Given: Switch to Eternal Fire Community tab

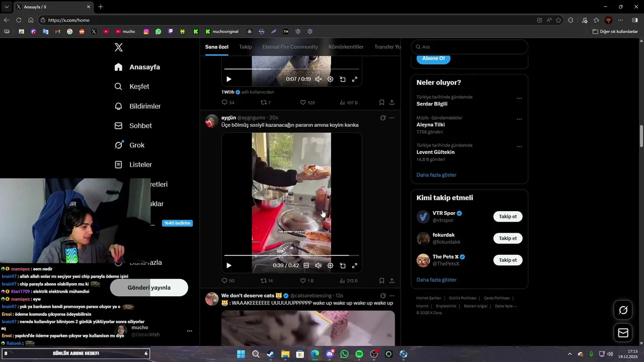Looking at the screenshot, I should tap(290, 47).
